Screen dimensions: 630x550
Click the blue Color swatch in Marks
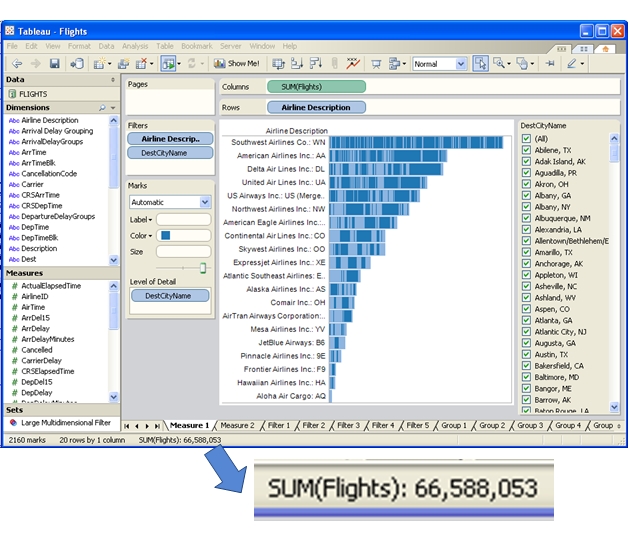[166, 235]
